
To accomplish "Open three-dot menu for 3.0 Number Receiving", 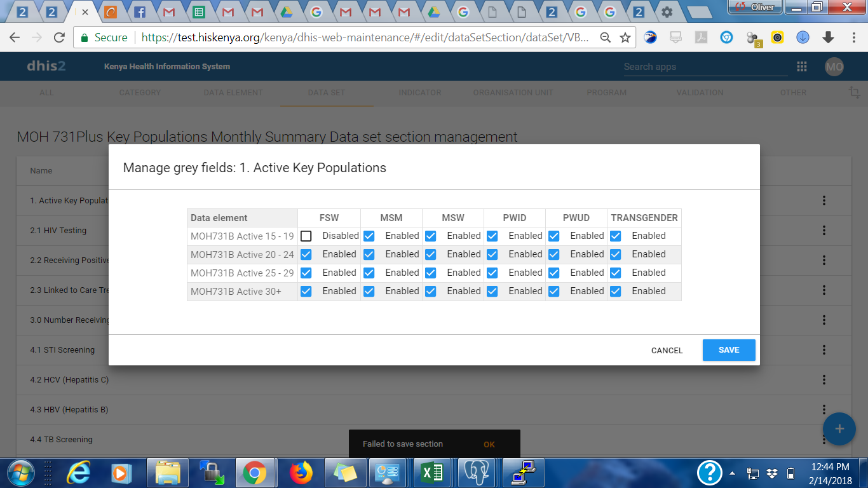I will (824, 320).
